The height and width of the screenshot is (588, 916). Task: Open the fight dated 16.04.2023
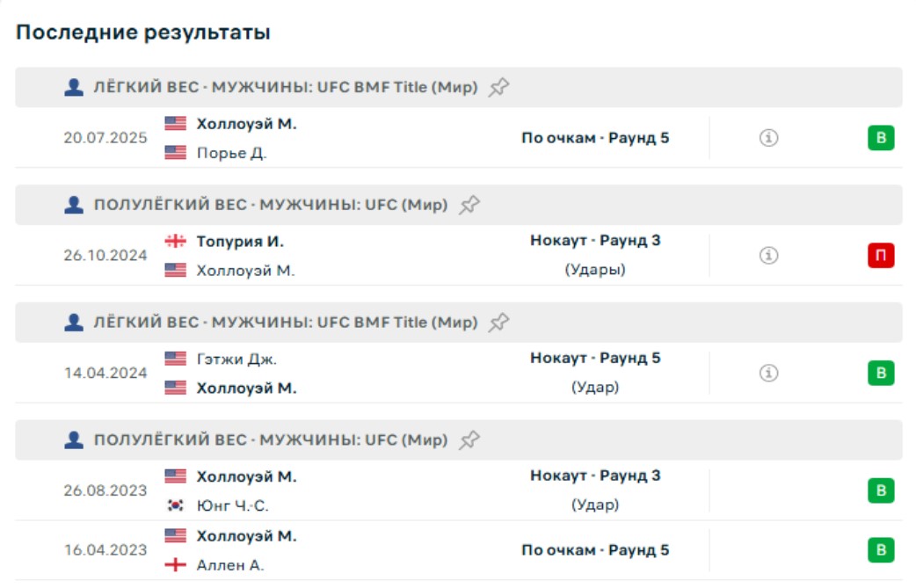pos(105,550)
